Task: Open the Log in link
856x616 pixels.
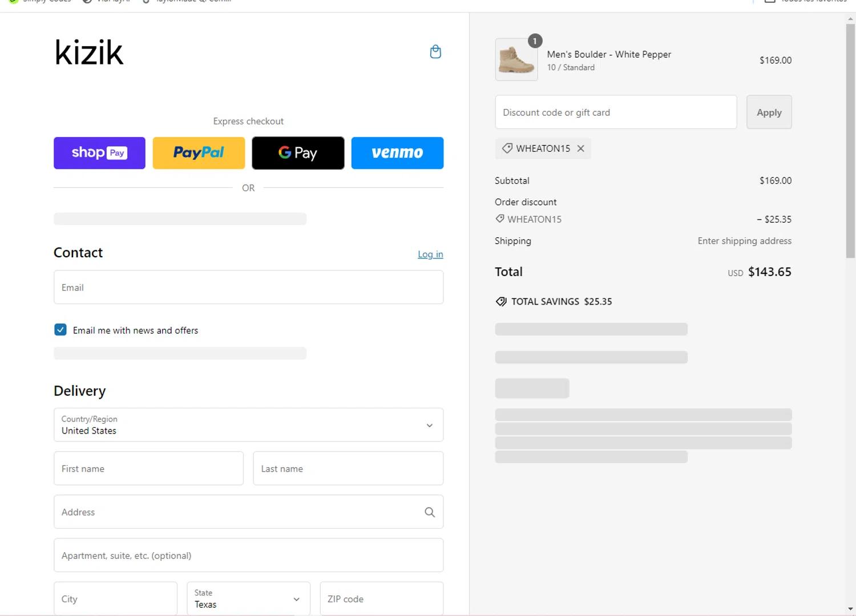Action: (x=430, y=254)
